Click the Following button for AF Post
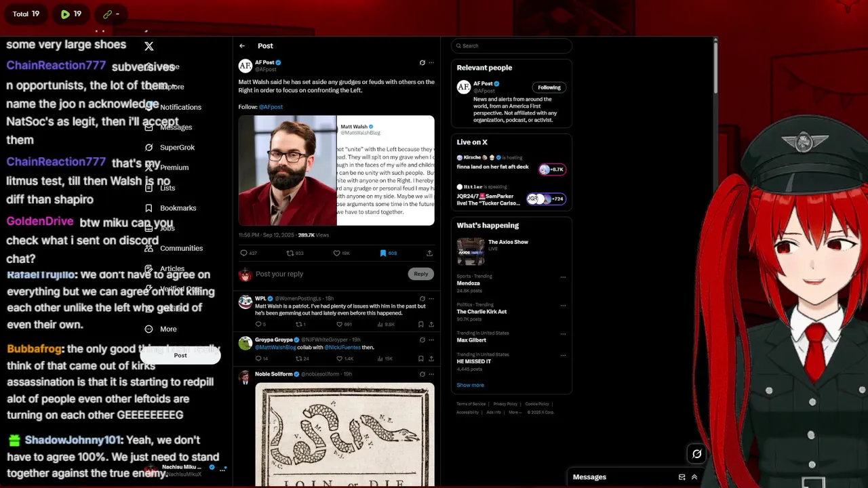Viewport: 868px width, 488px height. click(549, 87)
